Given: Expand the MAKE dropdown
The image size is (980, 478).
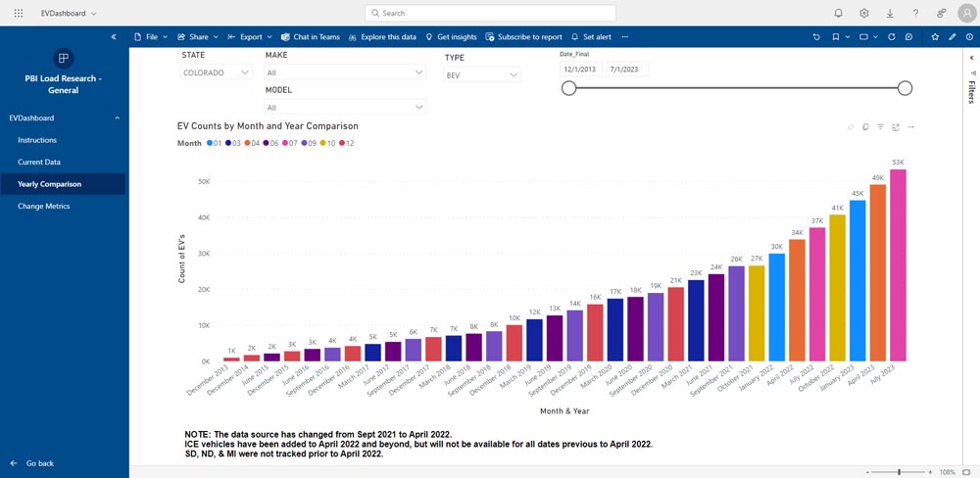Looking at the screenshot, I should pos(344,72).
